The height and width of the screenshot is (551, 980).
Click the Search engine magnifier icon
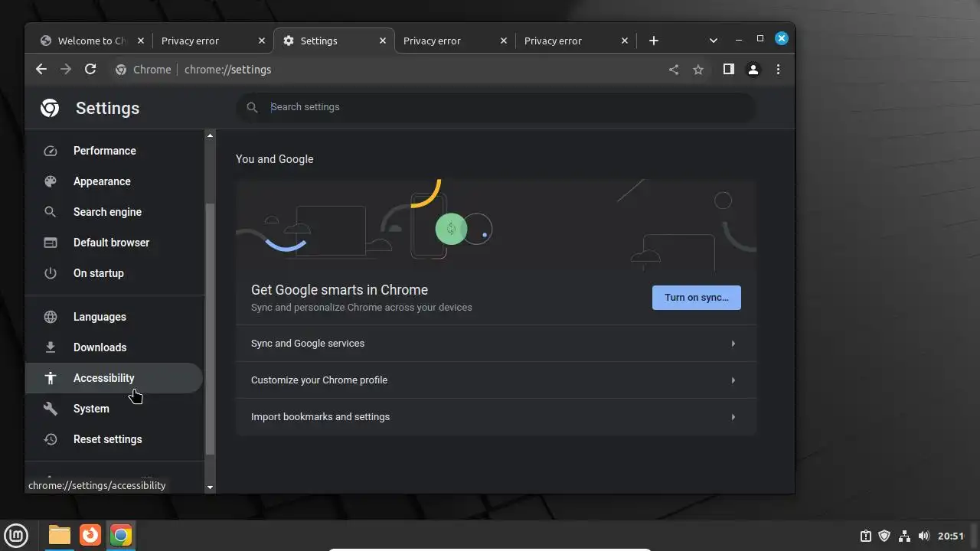[x=51, y=212]
